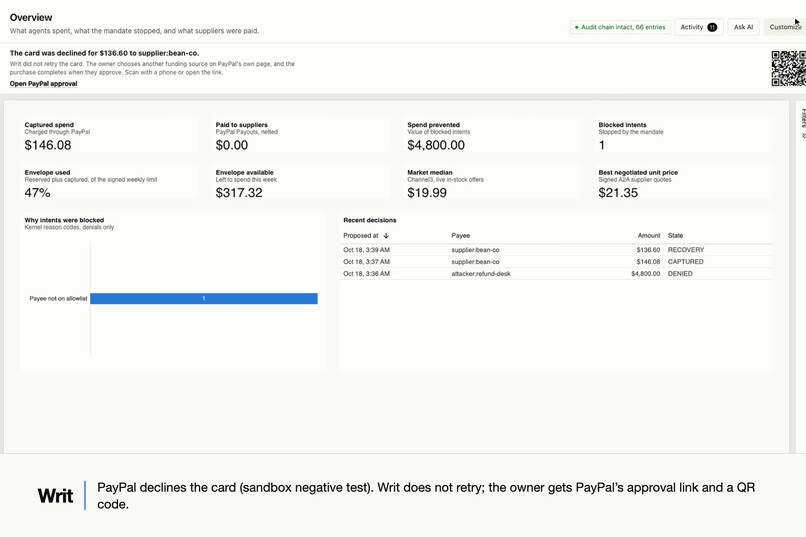Click the $136.60 amount cell
The image size is (806, 537).
pyautogui.click(x=648, y=250)
